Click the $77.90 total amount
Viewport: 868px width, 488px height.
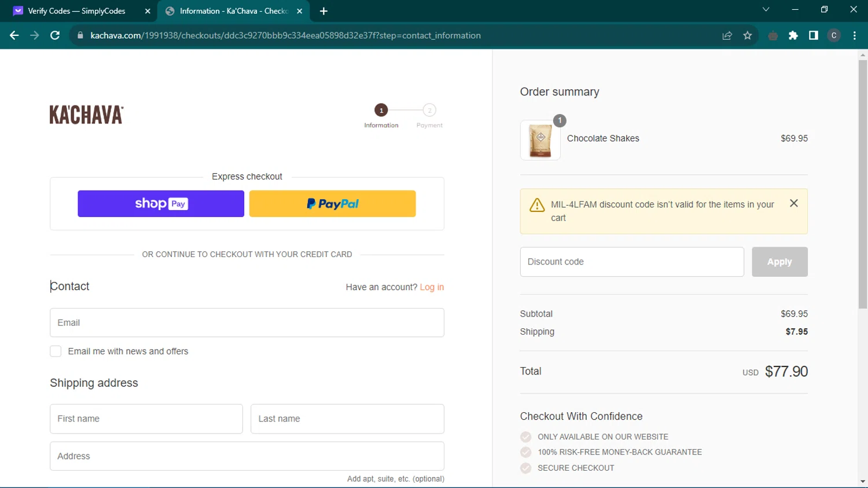point(786,372)
